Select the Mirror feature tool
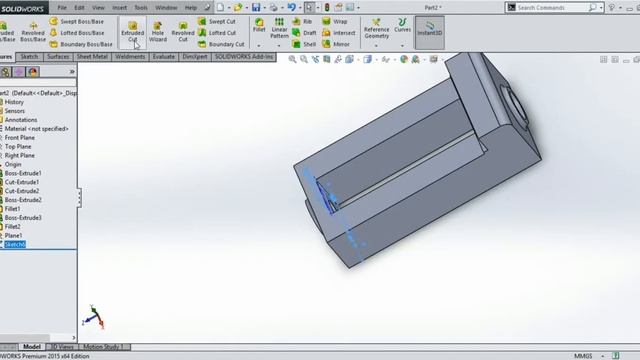640x360 pixels. (x=336, y=44)
